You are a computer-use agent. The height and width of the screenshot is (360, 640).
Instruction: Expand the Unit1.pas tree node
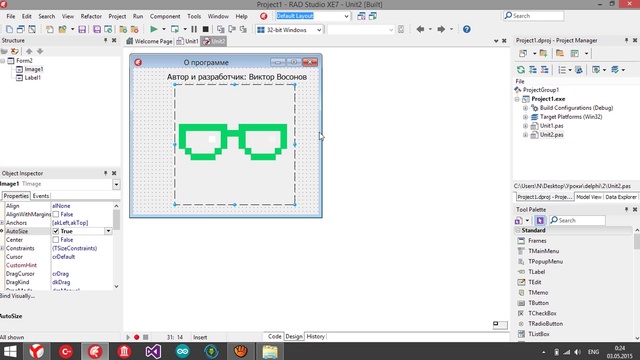[525, 126]
